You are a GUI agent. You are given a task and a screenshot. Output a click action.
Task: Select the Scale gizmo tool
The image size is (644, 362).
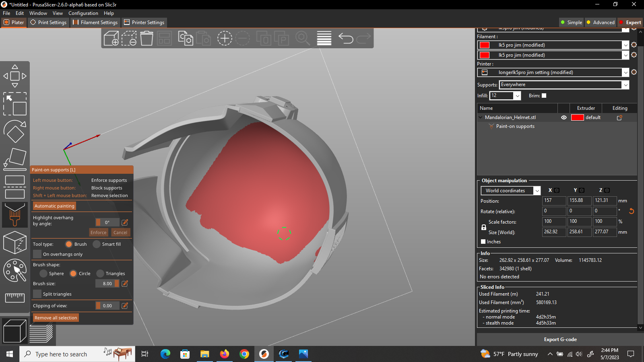click(x=15, y=104)
